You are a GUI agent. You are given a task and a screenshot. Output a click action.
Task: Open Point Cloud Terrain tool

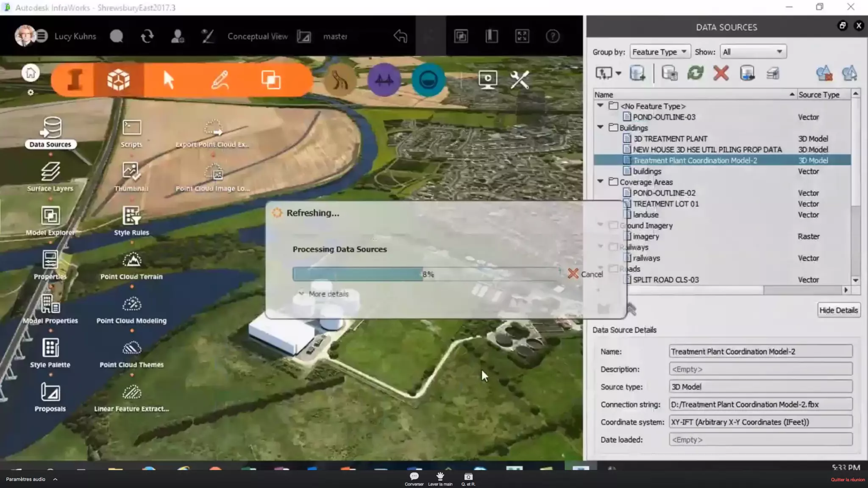tap(131, 260)
